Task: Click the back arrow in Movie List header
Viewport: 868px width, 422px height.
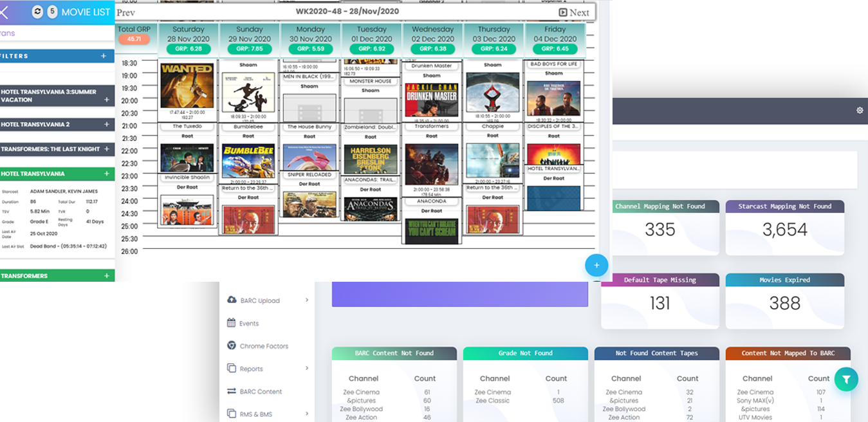Action: pos(5,12)
